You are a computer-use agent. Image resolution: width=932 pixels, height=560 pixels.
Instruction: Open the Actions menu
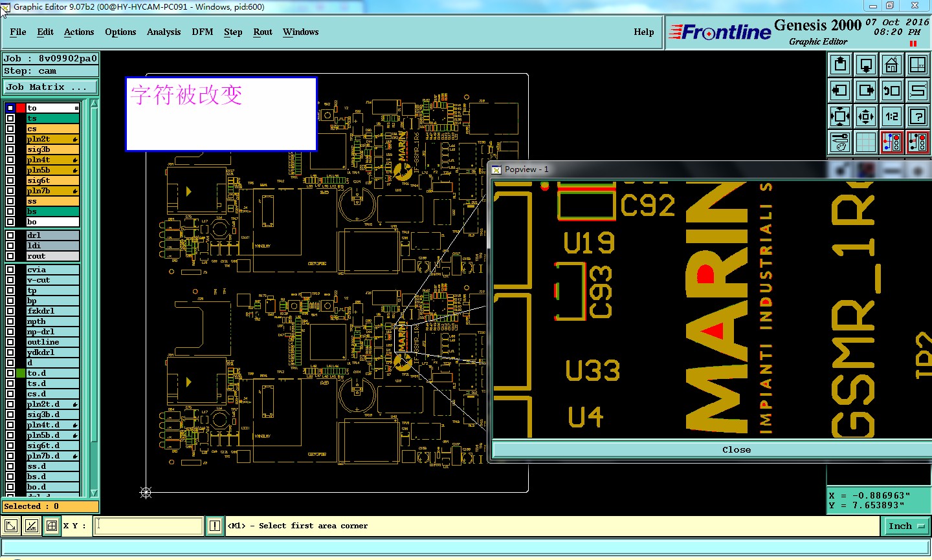(79, 32)
